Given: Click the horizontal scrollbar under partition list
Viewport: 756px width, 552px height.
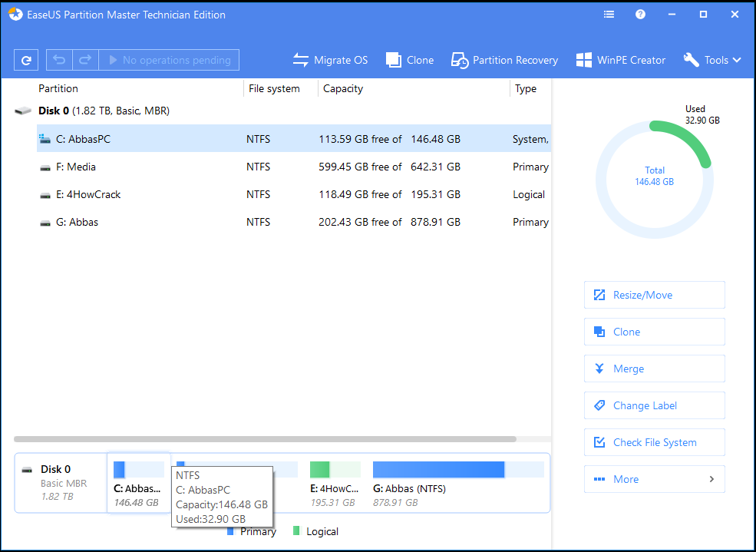Looking at the screenshot, I should coord(266,439).
